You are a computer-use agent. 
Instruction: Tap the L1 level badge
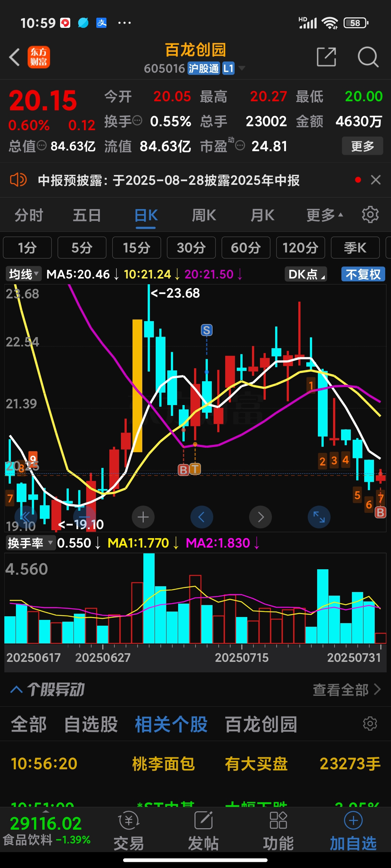[x=228, y=68]
